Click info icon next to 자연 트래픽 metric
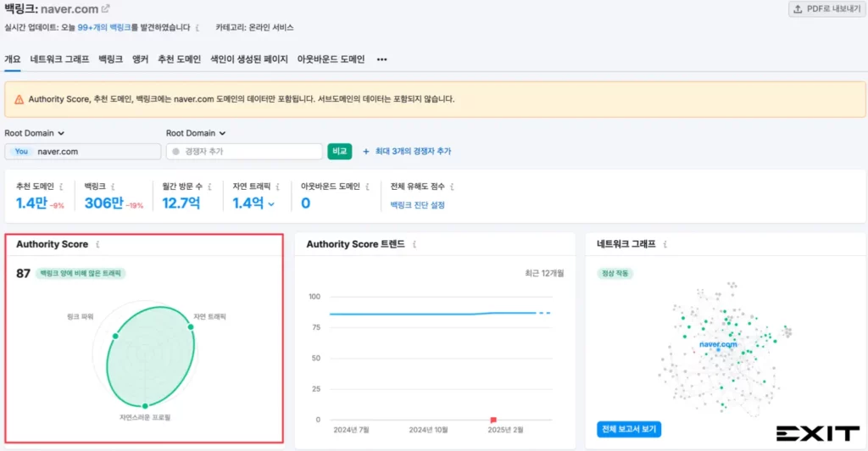 coord(278,187)
